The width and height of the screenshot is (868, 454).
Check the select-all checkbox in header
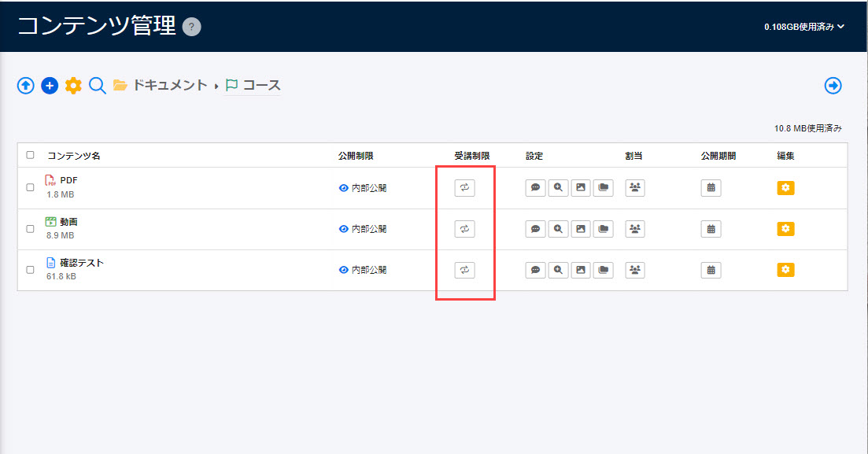pyautogui.click(x=31, y=155)
